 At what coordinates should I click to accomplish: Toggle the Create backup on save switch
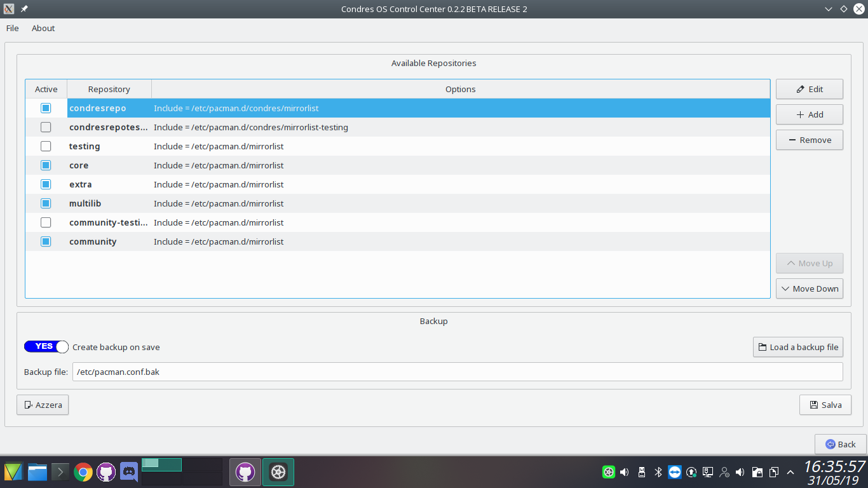[x=46, y=347]
